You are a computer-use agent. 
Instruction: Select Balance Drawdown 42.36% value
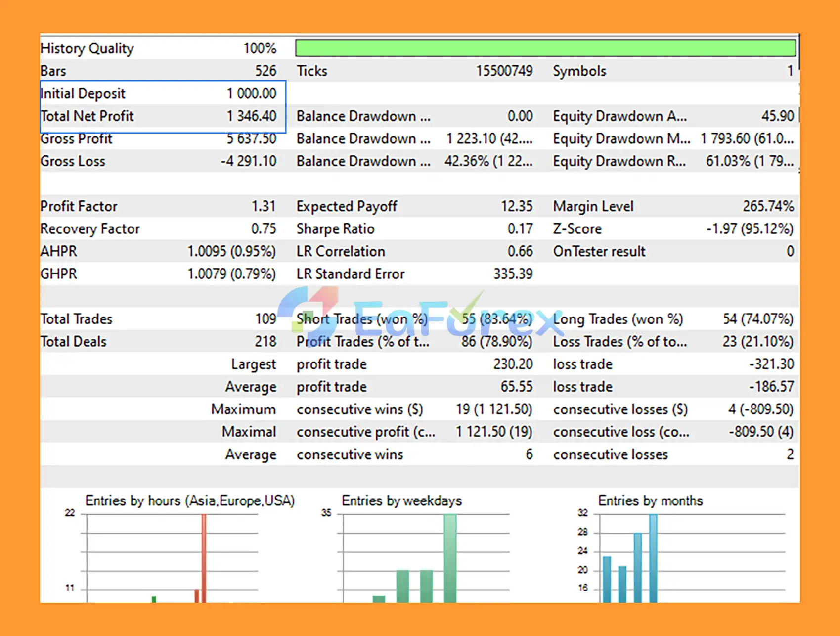pos(488,161)
